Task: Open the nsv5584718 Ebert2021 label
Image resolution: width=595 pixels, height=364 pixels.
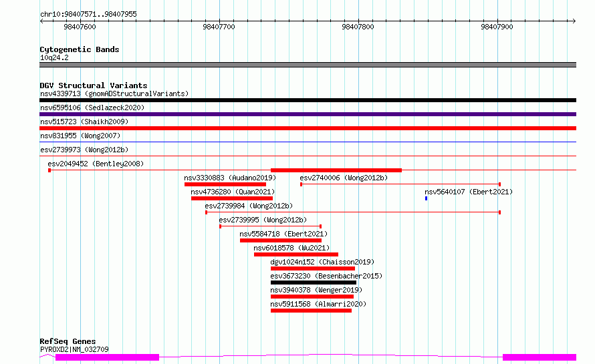Action: click(283, 234)
